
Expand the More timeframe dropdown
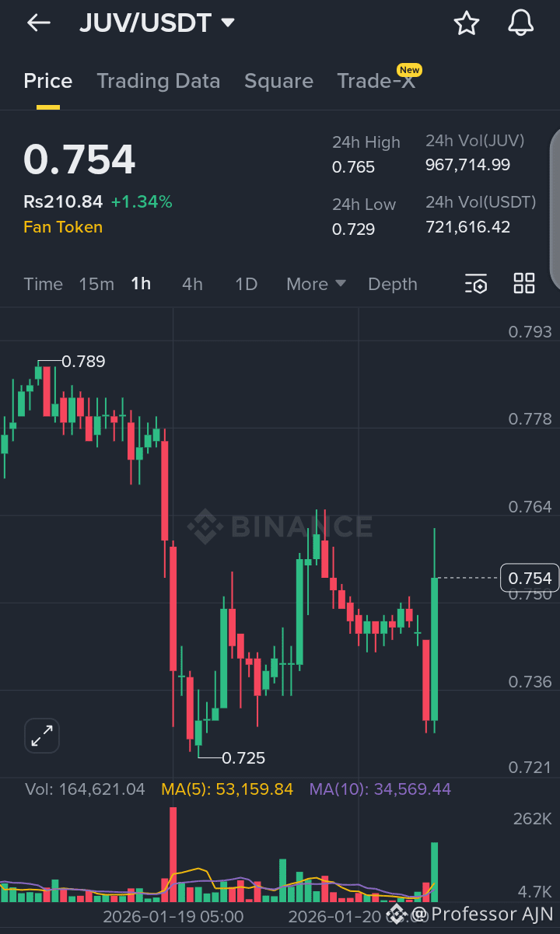pos(314,284)
